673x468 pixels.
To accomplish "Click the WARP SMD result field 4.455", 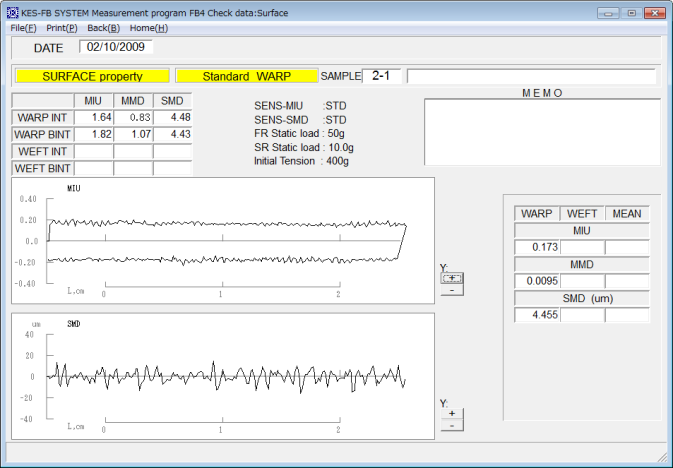I will [x=537, y=315].
